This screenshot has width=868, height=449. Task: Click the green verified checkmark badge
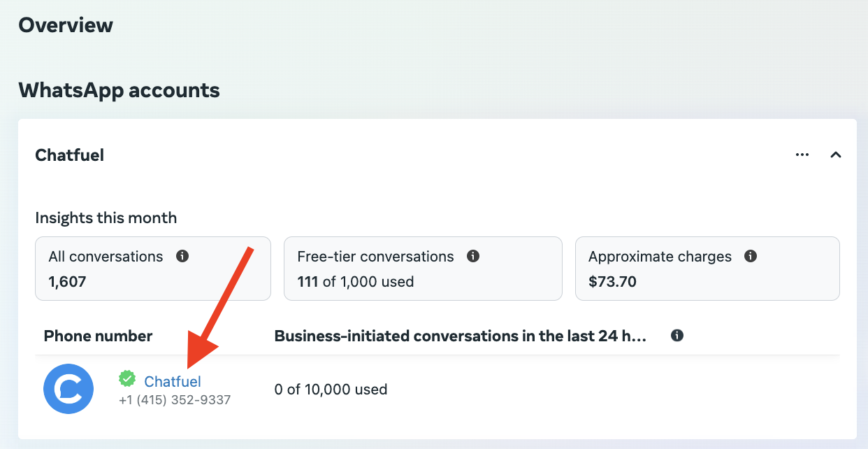pyautogui.click(x=127, y=379)
